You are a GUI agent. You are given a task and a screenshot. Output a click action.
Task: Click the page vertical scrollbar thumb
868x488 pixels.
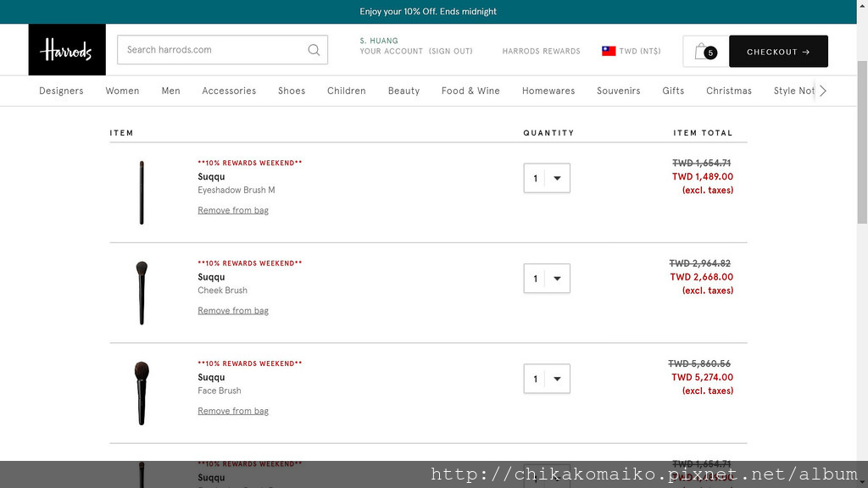862,141
